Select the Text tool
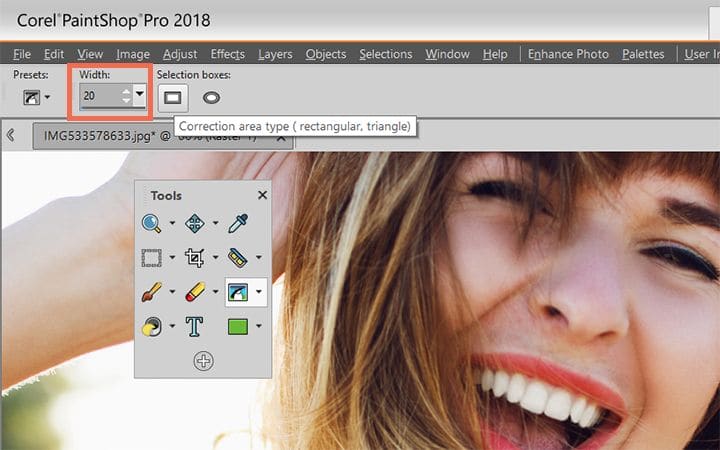The width and height of the screenshot is (720, 450). 195,326
